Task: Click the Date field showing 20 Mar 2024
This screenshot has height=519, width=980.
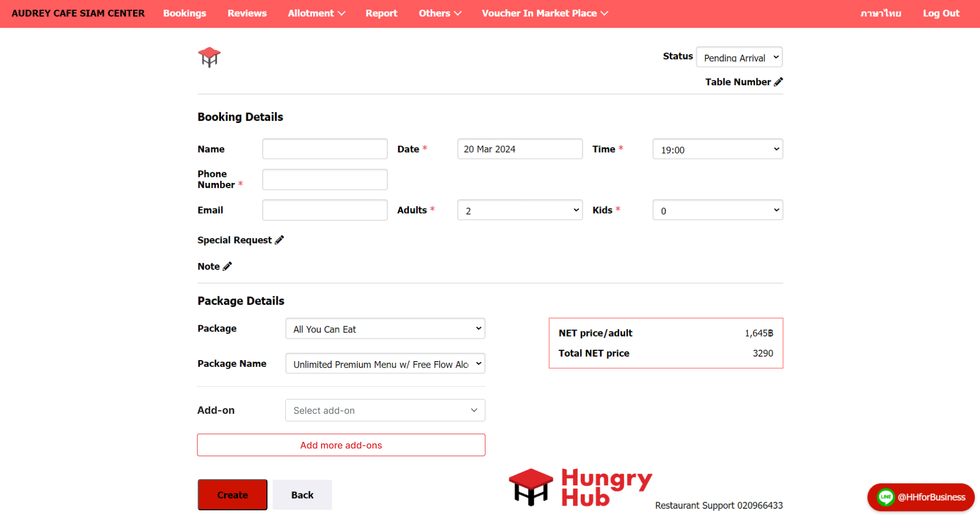Action: click(x=520, y=149)
